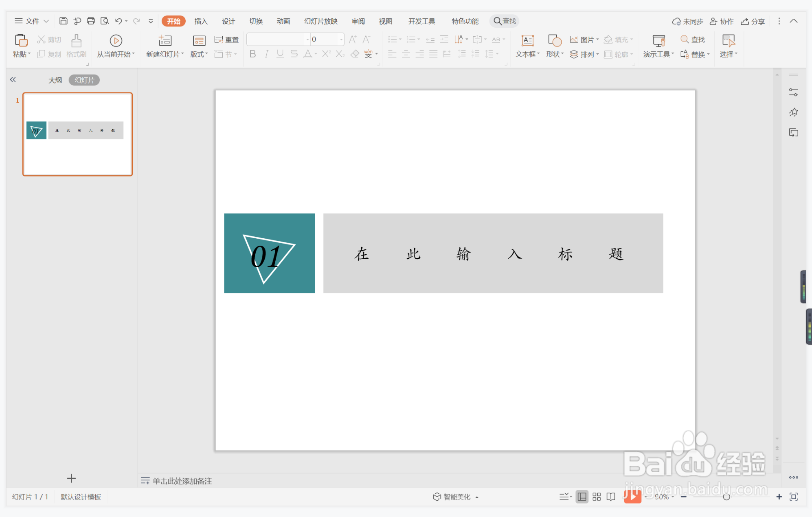Switch to reading view icon
The width and height of the screenshot is (812, 517).
[611, 497]
